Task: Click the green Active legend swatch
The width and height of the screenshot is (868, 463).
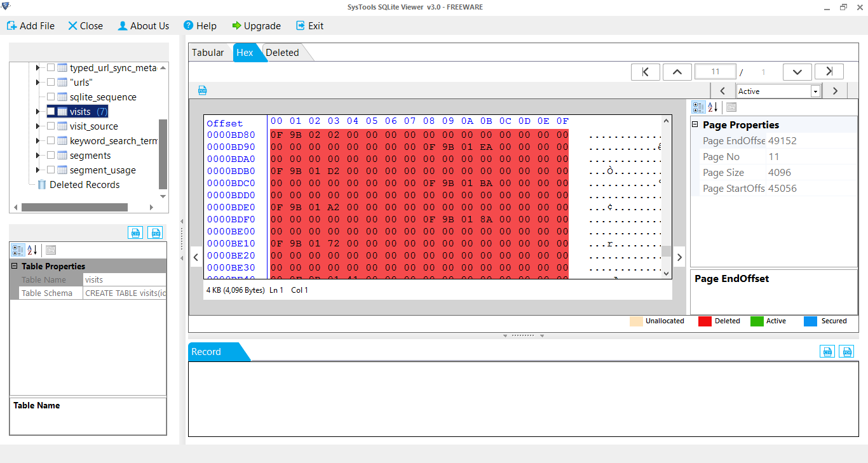Action: coord(757,321)
